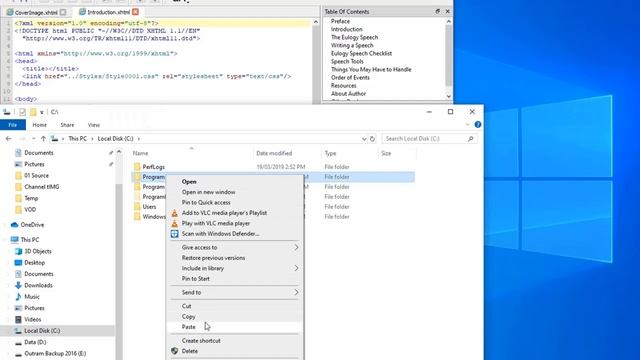This screenshot has width=640, height=360.
Task: Select Outram Backup 2016 (E:) drive
Action: [x=55, y=353]
